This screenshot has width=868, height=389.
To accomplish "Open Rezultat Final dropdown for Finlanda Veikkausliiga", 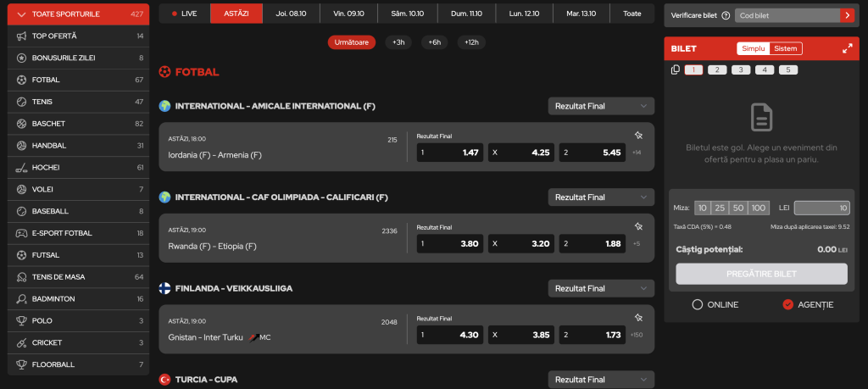I will [x=601, y=289].
